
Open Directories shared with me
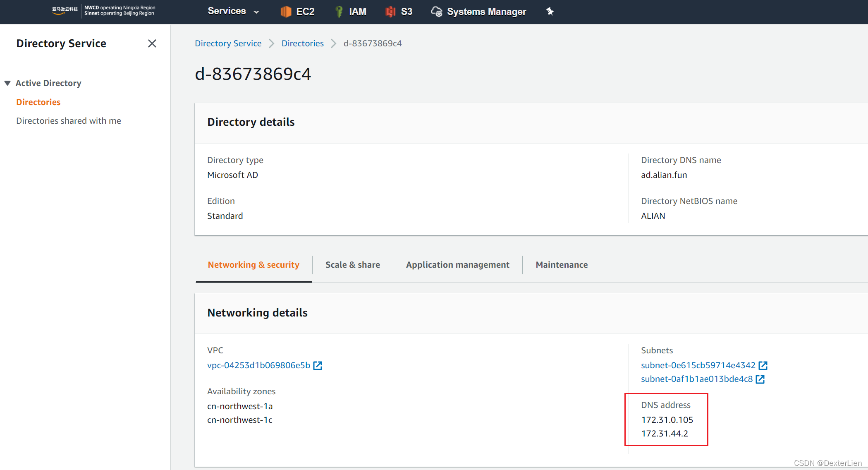[69, 121]
